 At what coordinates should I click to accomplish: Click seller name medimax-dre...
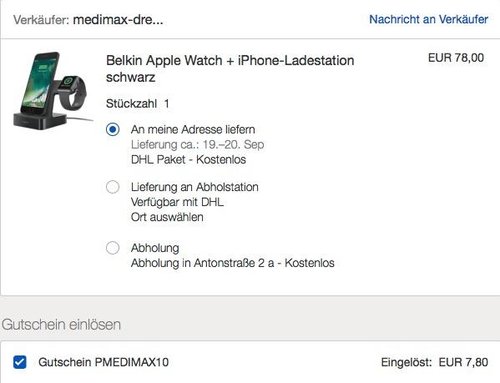pos(118,20)
